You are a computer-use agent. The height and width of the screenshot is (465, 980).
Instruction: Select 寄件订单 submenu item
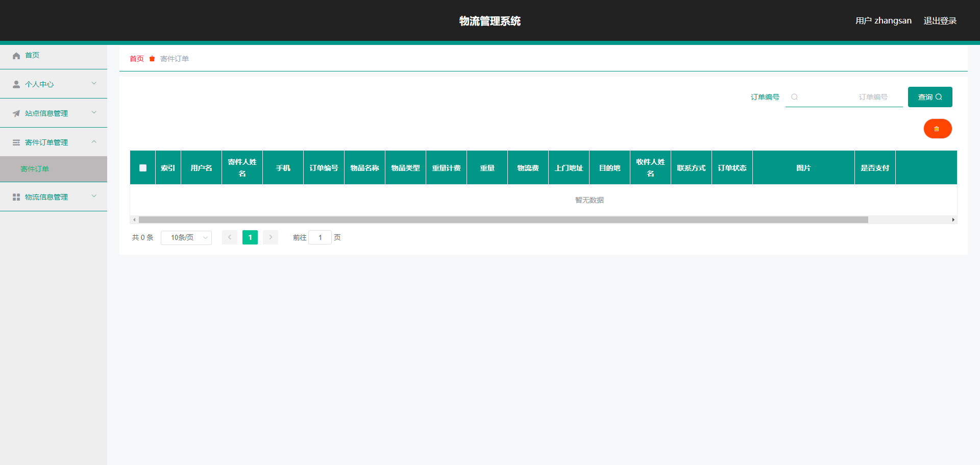pos(54,169)
